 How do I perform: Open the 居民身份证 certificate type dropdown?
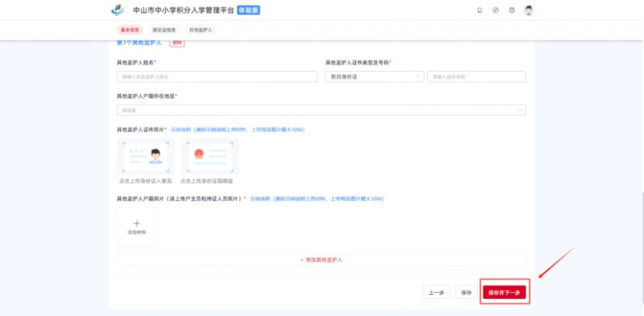(374, 77)
